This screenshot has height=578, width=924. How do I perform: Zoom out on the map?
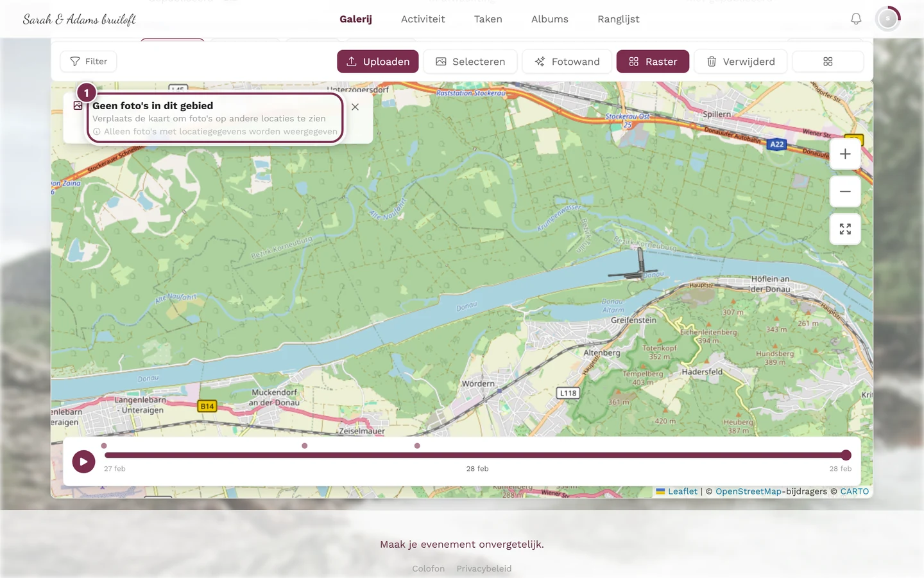pyautogui.click(x=845, y=191)
